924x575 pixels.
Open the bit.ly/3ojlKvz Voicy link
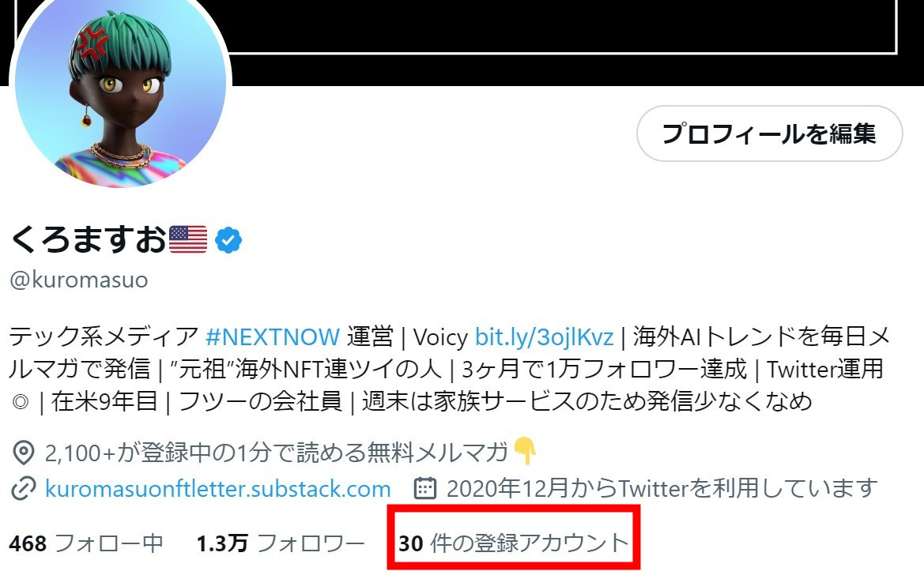pos(544,337)
